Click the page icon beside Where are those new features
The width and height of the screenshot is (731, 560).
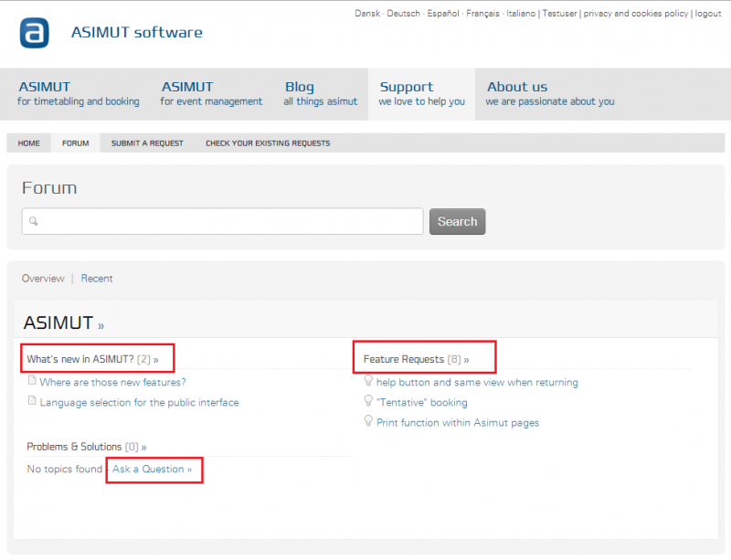(32, 382)
